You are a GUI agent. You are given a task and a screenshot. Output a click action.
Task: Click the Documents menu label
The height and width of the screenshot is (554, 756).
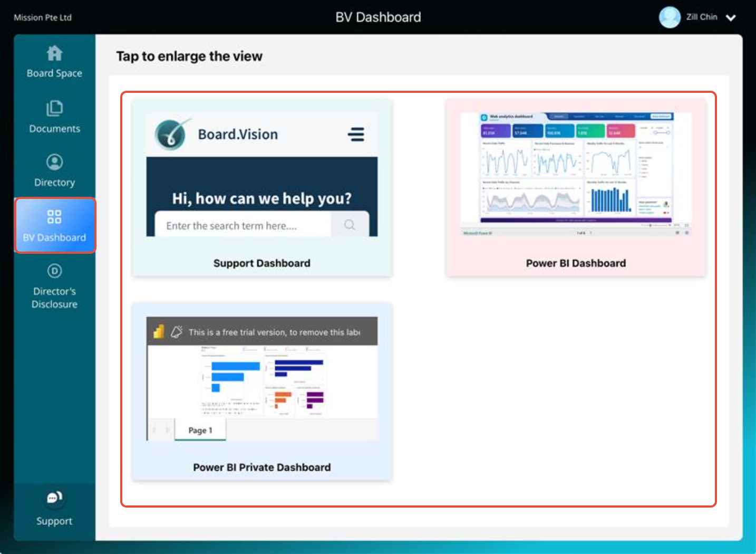(x=54, y=129)
